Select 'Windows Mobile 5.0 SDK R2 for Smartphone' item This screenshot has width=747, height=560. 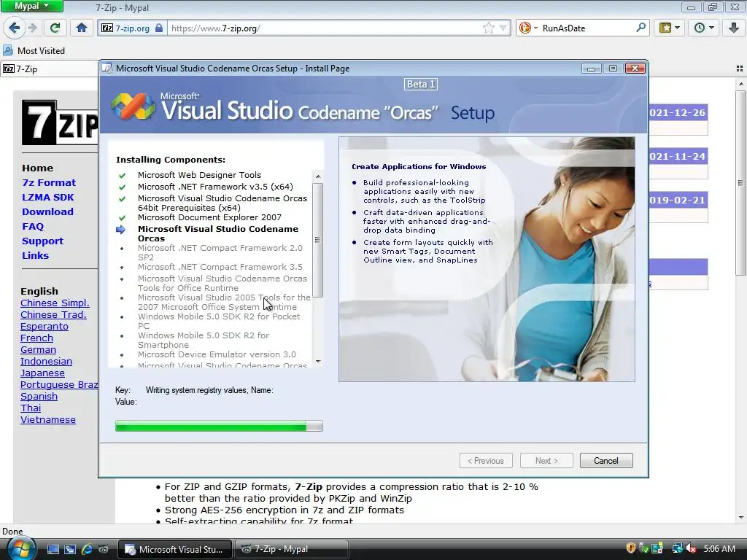pos(204,340)
